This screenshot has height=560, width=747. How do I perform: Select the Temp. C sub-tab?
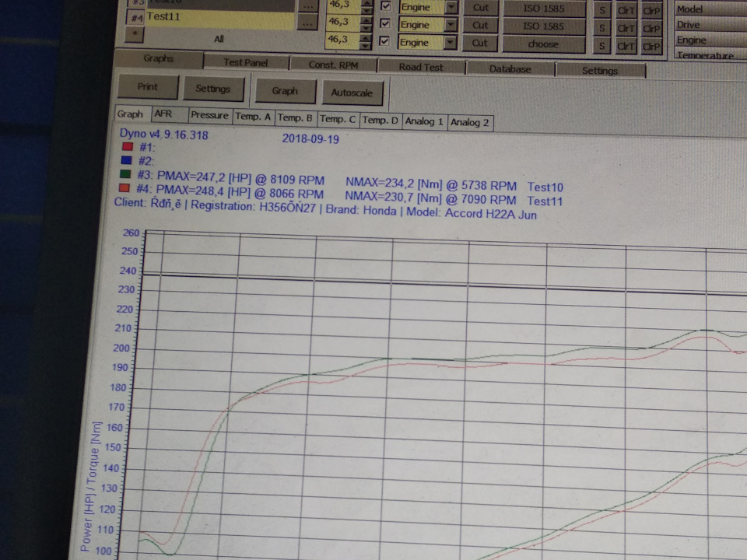[x=338, y=119]
